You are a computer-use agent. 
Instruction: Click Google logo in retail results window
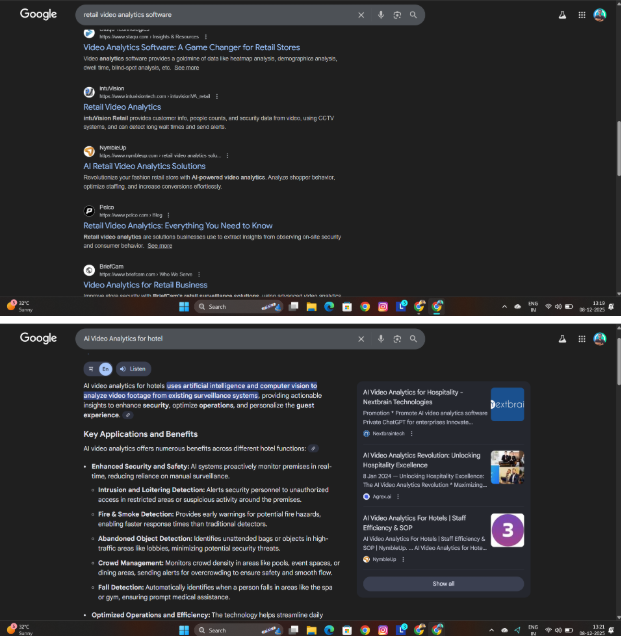[x=38, y=14]
